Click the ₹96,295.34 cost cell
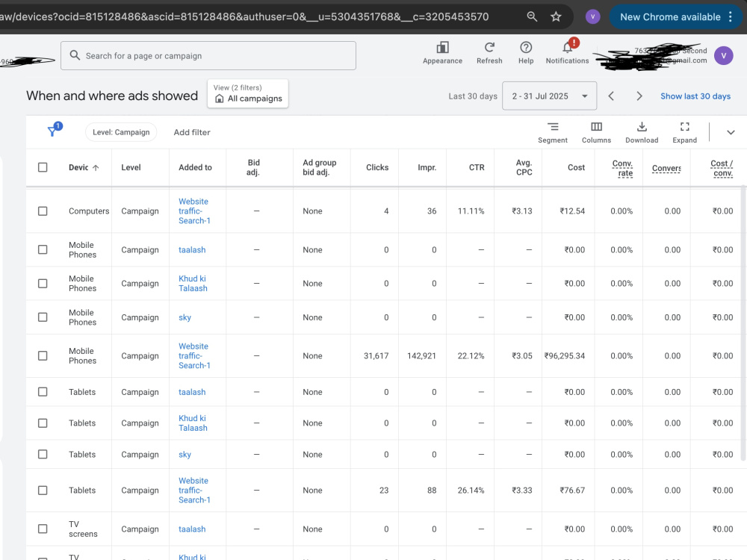 click(x=565, y=355)
